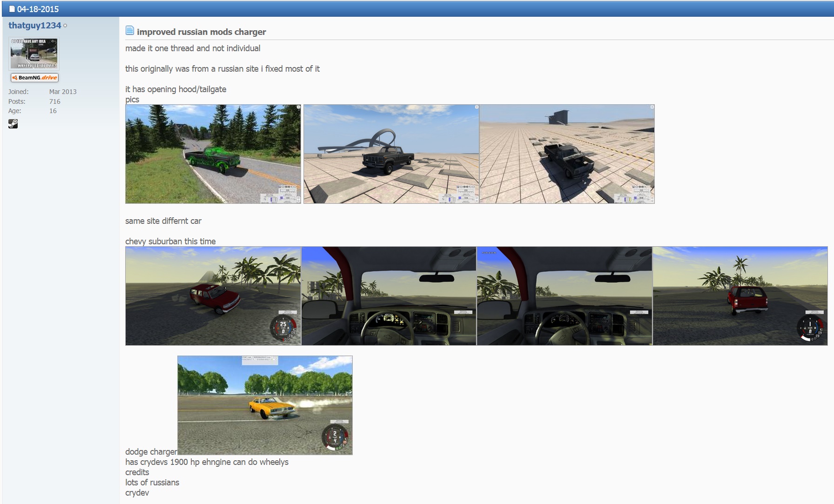The width and height of the screenshot is (834, 504).
Task: Open the green truck forest road screenshot
Action: click(x=213, y=154)
